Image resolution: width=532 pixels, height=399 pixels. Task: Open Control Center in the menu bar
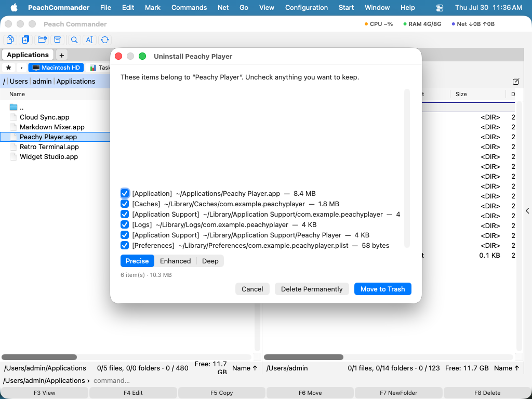(x=440, y=7)
